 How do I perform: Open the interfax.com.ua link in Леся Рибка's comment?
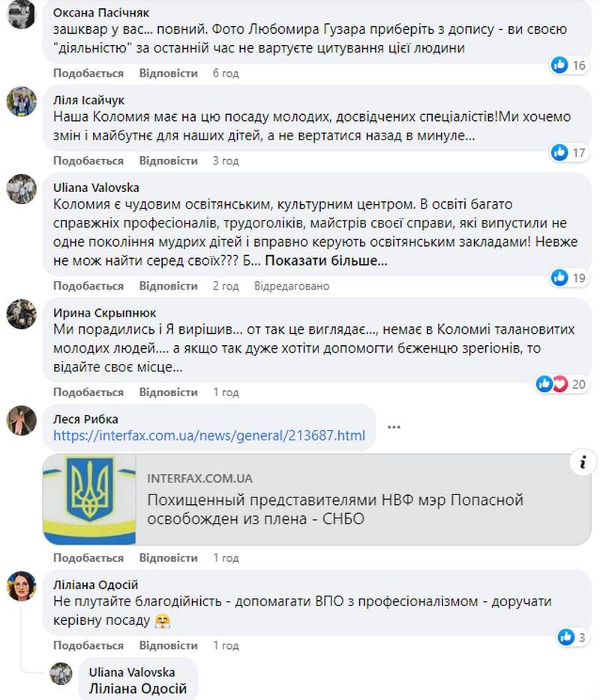point(207,434)
